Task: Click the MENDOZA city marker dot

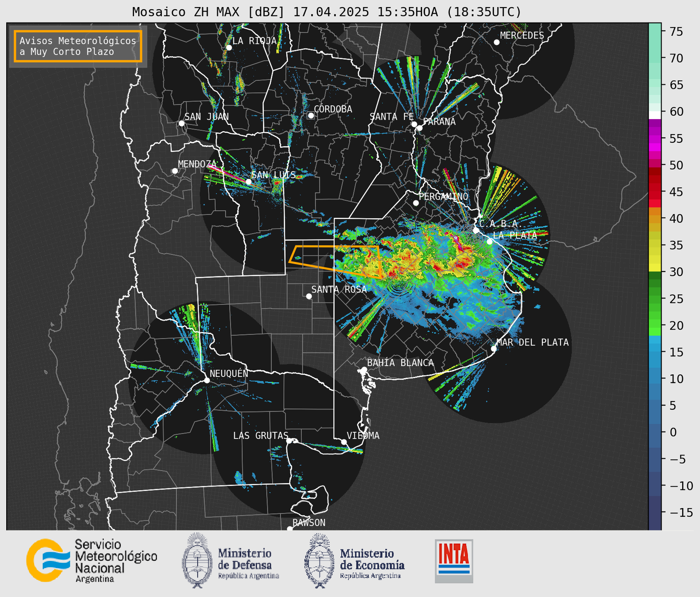Action: 175,171
